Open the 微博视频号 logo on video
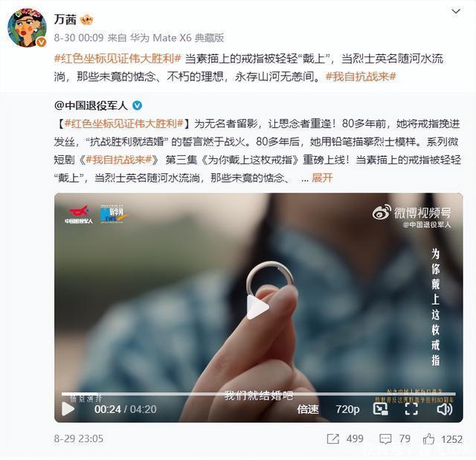Screen dimensions: 476x460 click(x=412, y=213)
